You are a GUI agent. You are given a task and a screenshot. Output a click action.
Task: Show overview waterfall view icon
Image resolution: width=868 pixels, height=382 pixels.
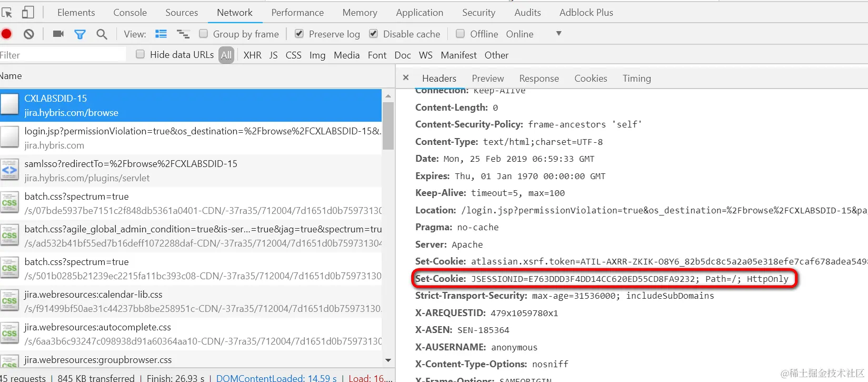point(183,34)
